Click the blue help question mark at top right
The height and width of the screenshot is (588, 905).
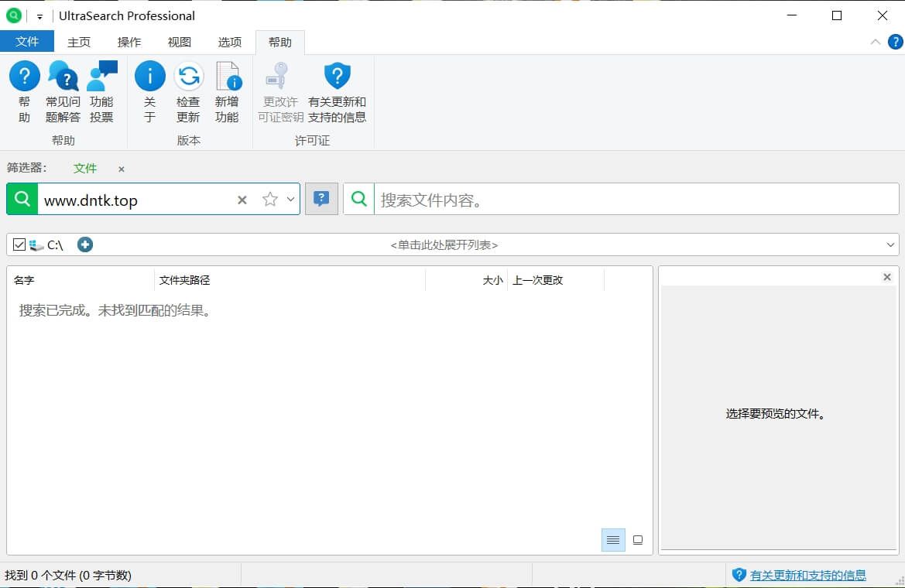[895, 42]
